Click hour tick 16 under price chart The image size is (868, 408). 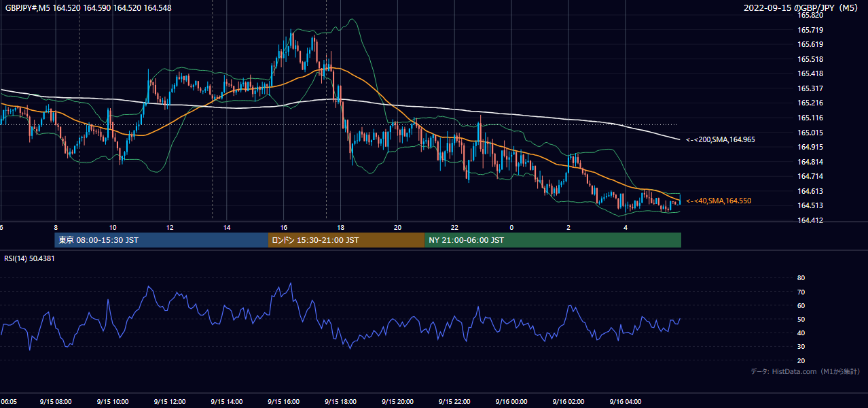(x=284, y=228)
